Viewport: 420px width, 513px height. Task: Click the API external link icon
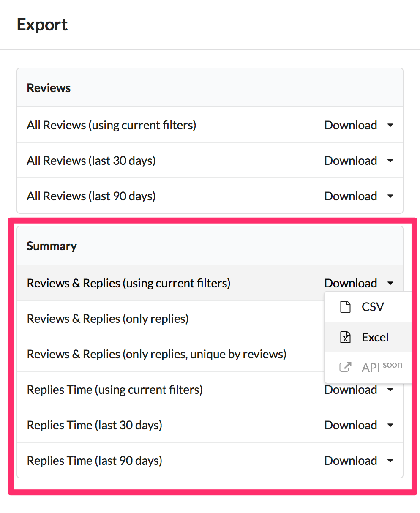pyautogui.click(x=345, y=367)
